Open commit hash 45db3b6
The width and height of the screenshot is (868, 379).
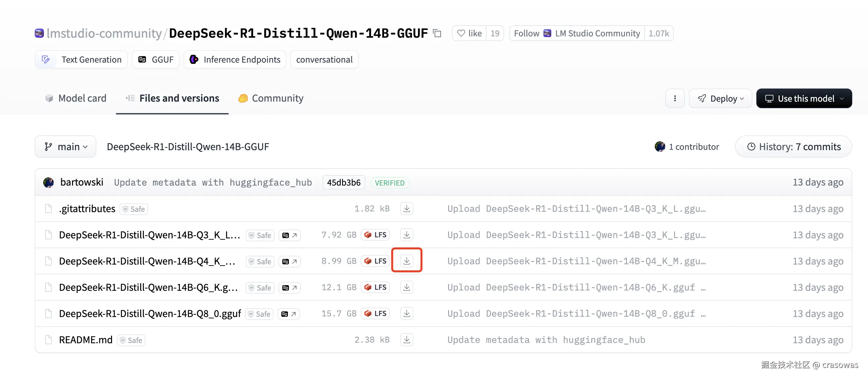click(x=343, y=182)
